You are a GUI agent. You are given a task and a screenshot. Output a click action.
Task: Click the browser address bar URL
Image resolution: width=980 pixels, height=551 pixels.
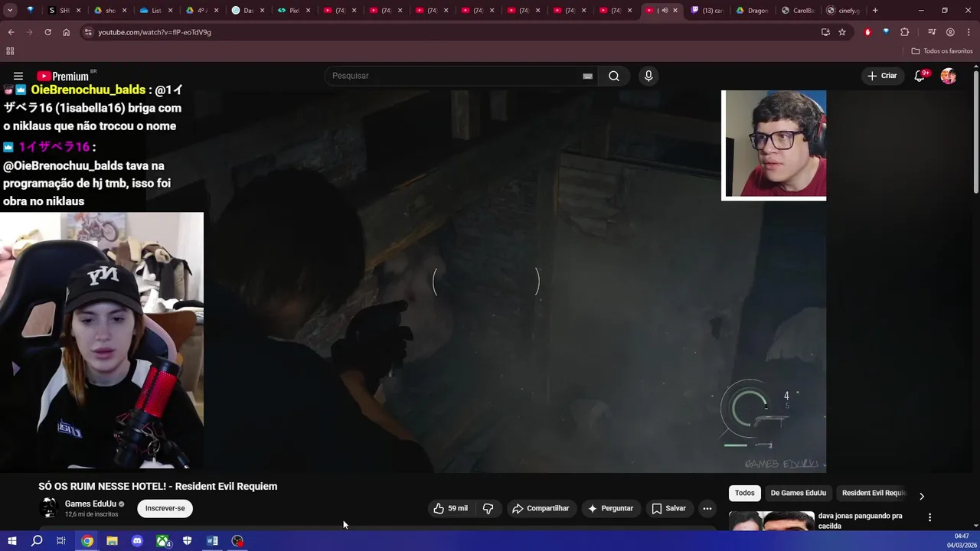tap(155, 32)
